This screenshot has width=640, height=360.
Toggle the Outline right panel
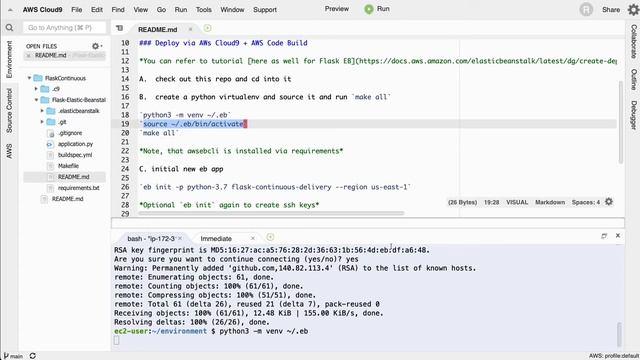tap(633, 79)
